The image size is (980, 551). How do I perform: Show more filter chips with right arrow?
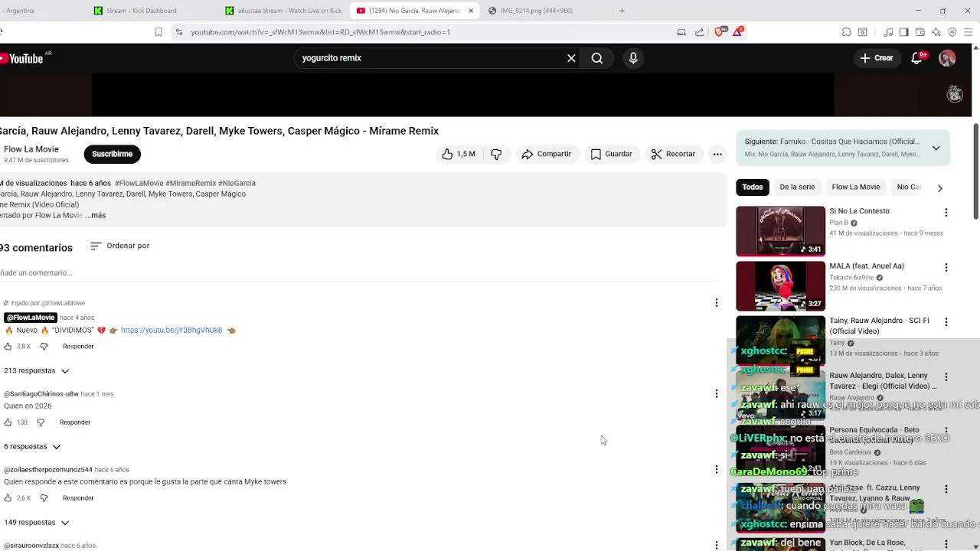pyautogui.click(x=939, y=187)
